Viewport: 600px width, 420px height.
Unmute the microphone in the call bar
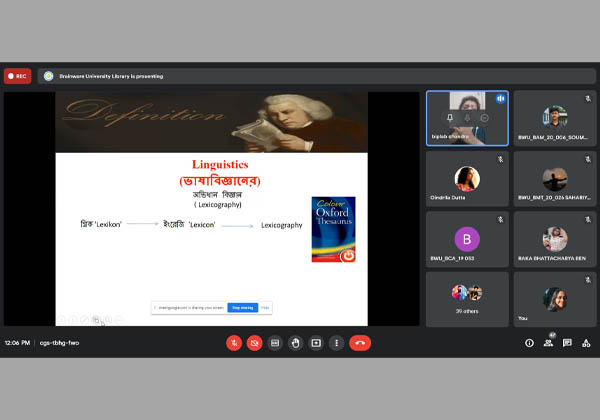click(233, 342)
